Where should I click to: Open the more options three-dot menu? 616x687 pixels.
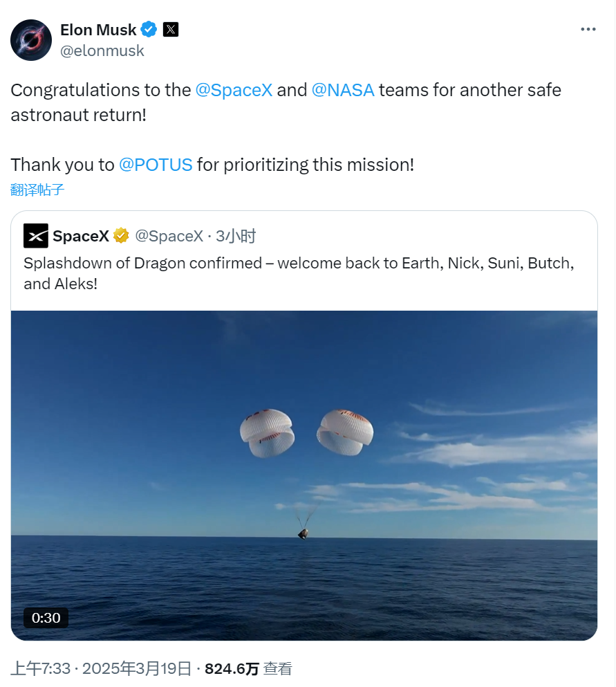[588, 29]
